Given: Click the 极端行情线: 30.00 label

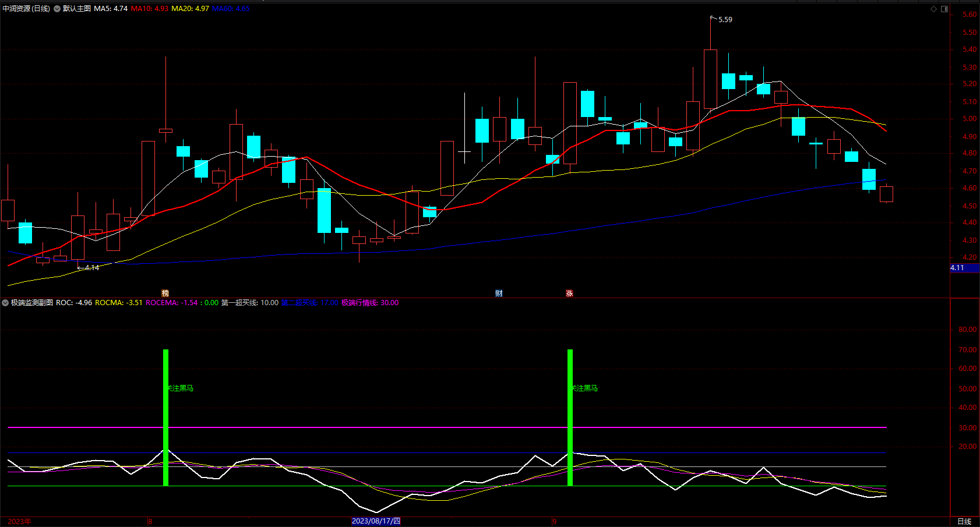Looking at the screenshot, I should click(370, 303).
